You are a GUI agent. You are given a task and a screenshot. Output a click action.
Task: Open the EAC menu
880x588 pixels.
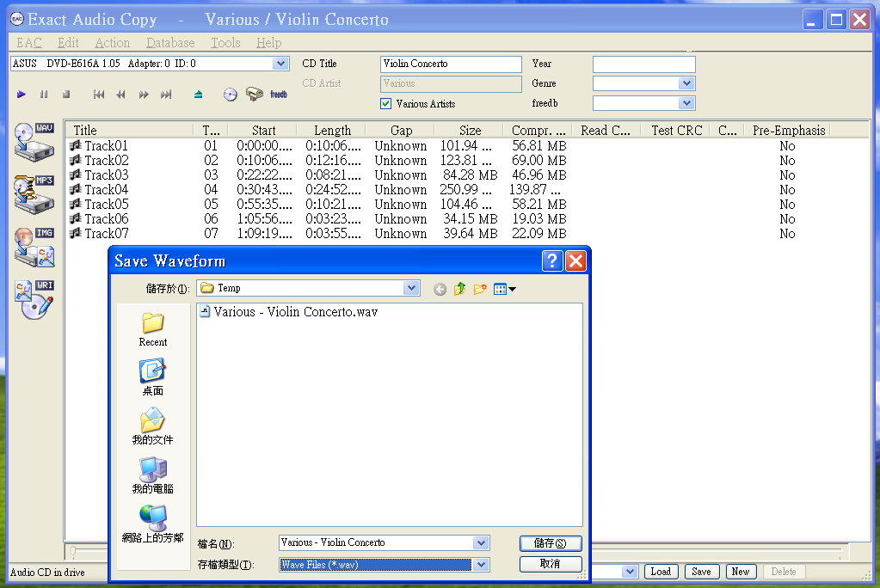point(29,43)
